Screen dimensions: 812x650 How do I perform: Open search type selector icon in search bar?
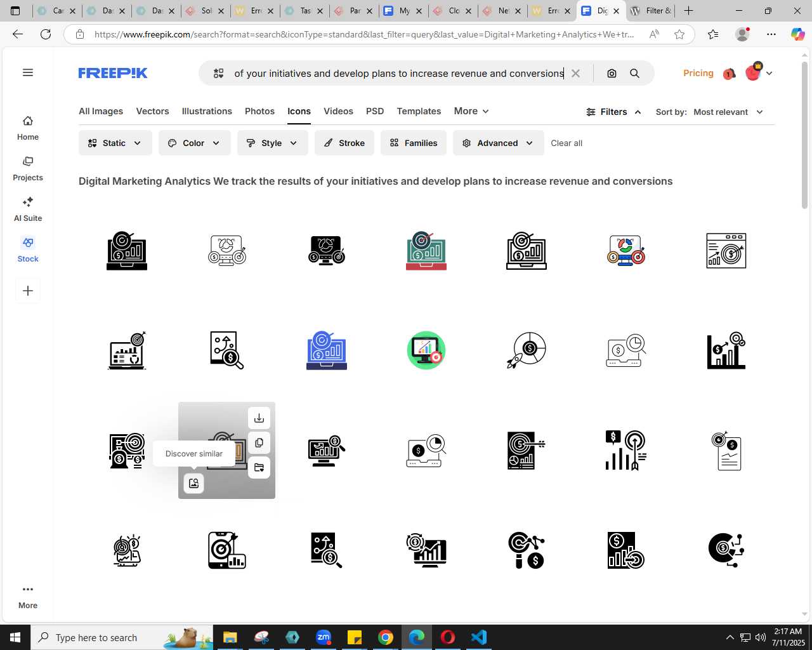click(219, 74)
